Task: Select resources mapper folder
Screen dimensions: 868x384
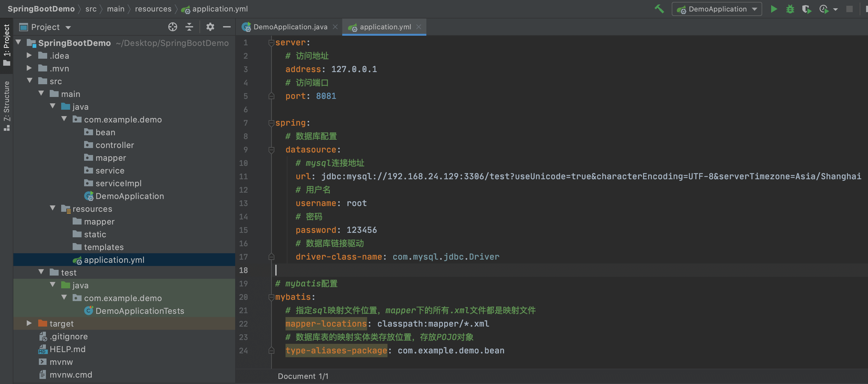Action: (x=99, y=221)
